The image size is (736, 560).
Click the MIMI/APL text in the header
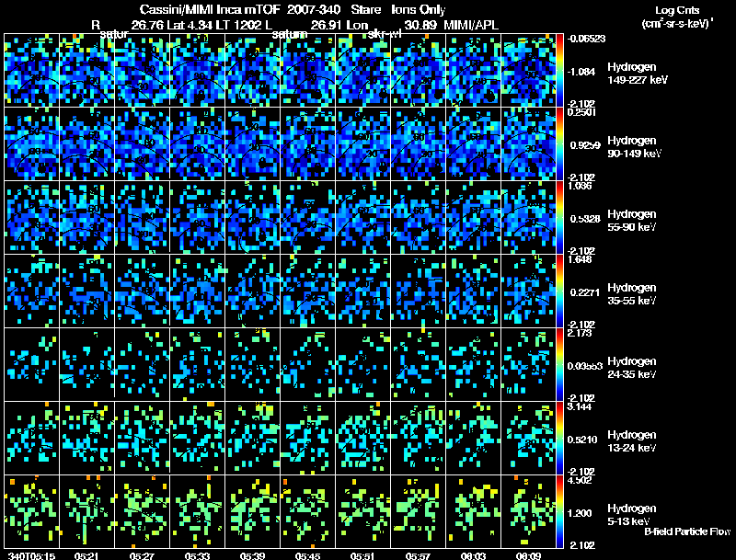pyautogui.click(x=470, y=26)
